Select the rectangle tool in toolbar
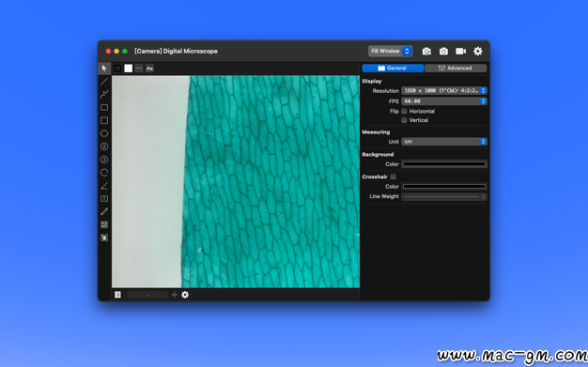This screenshot has height=367, width=588. pyautogui.click(x=104, y=108)
